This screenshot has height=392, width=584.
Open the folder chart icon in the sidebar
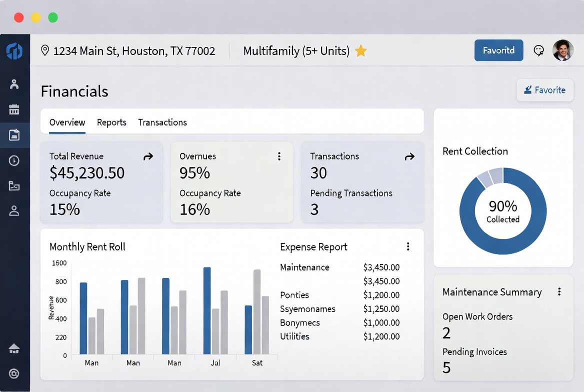click(x=14, y=185)
